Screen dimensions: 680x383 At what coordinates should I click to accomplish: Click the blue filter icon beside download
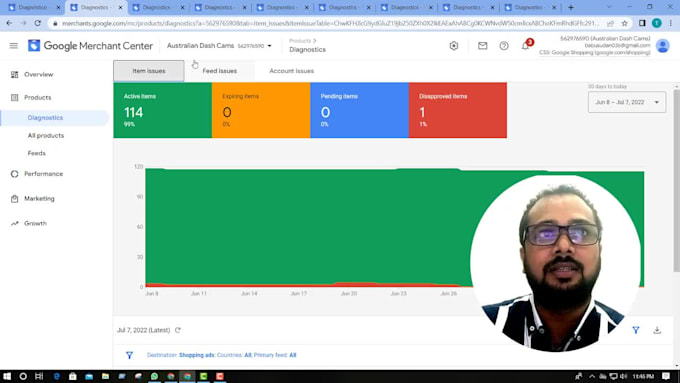(x=636, y=330)
